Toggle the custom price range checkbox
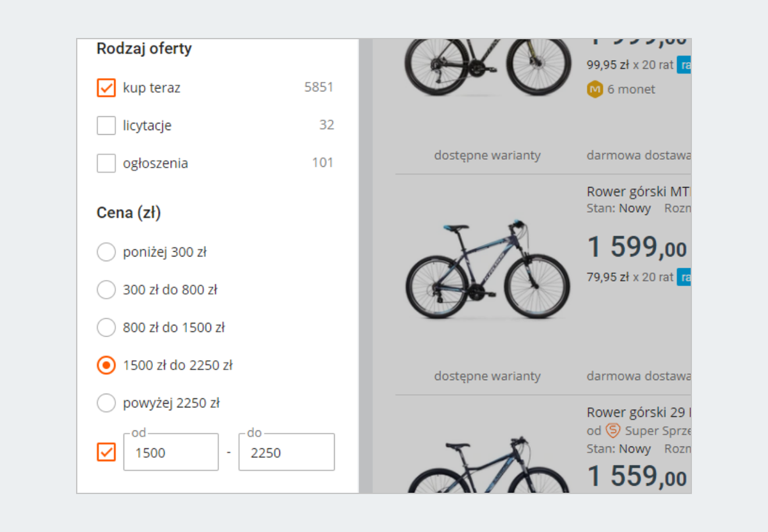The height and width of the screenshot is (532, 768). 106,452
